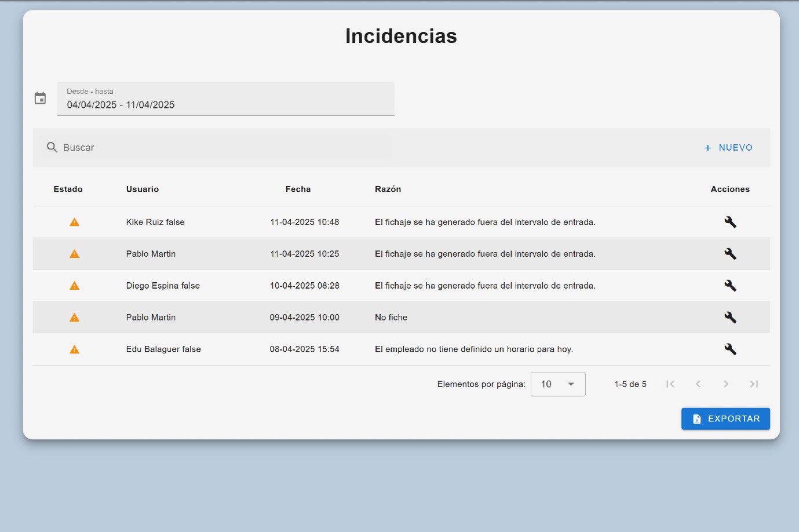Jump to the first page

(x=670, y=384)
